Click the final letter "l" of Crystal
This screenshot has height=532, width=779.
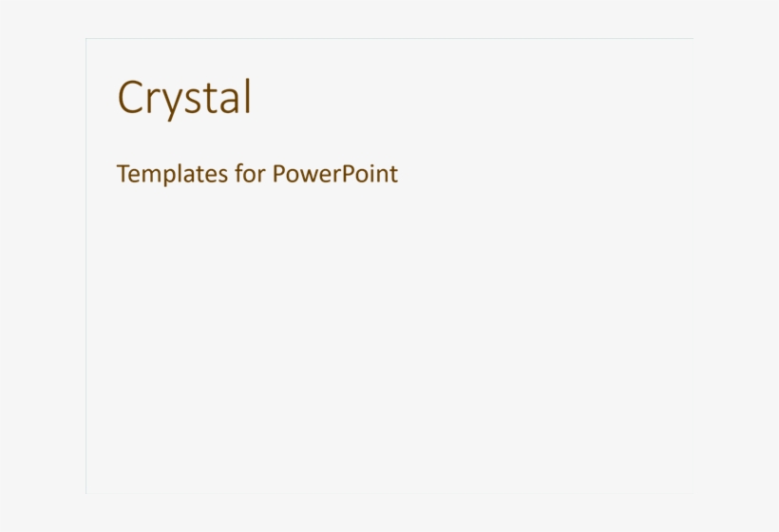247,96
